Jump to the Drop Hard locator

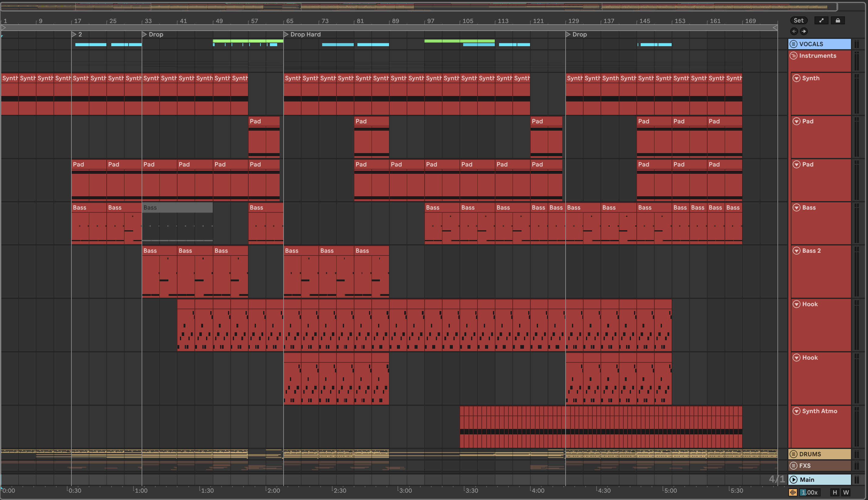pyautogui.click(x=286, y=34)
